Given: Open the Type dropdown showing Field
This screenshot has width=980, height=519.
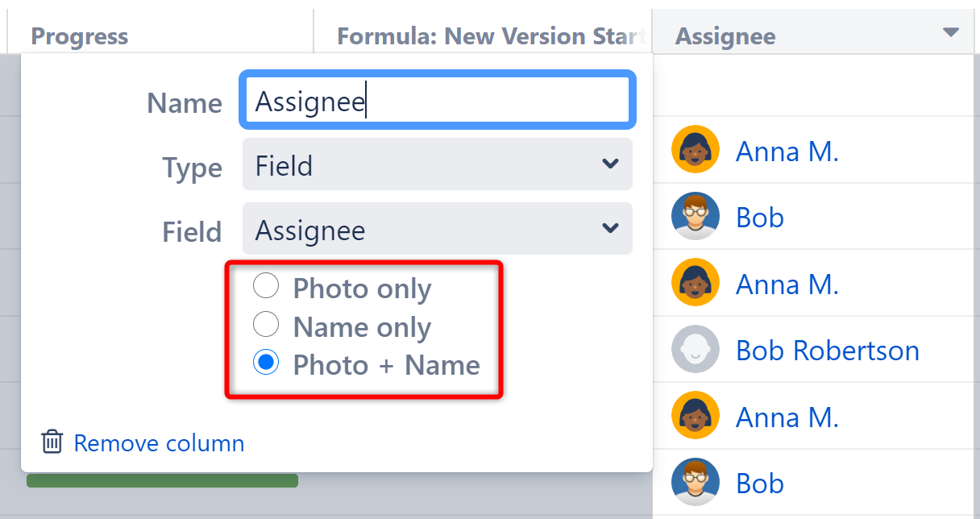Looking at the screenshot, I should (437, 164).
